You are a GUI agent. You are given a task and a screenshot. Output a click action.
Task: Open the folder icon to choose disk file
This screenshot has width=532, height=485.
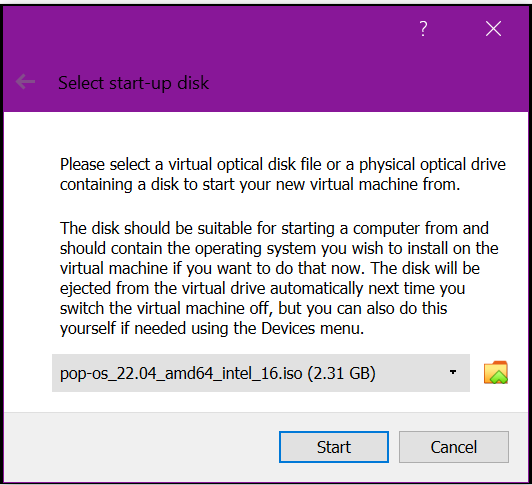495,372
